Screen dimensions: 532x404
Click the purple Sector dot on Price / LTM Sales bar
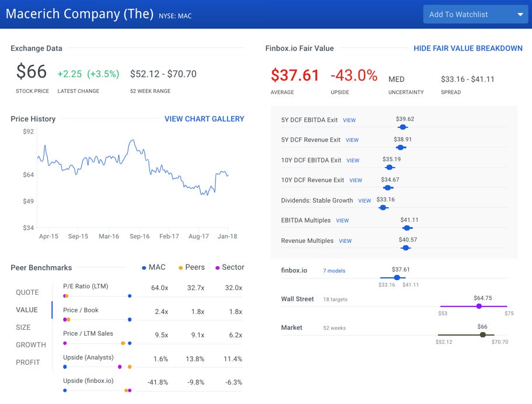coord(65,343)
